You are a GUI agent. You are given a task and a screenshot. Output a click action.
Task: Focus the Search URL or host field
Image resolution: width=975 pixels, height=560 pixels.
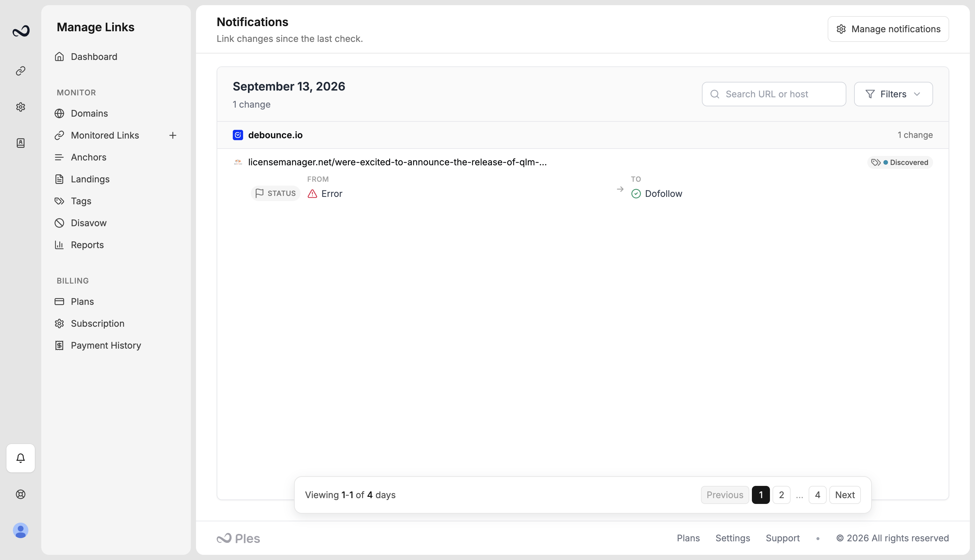pos(774,94)
